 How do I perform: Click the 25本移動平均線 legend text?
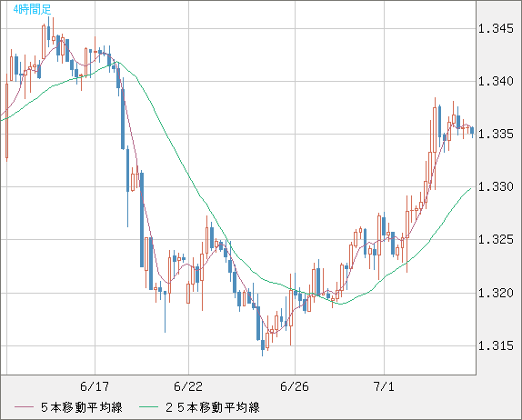(213, 407)
